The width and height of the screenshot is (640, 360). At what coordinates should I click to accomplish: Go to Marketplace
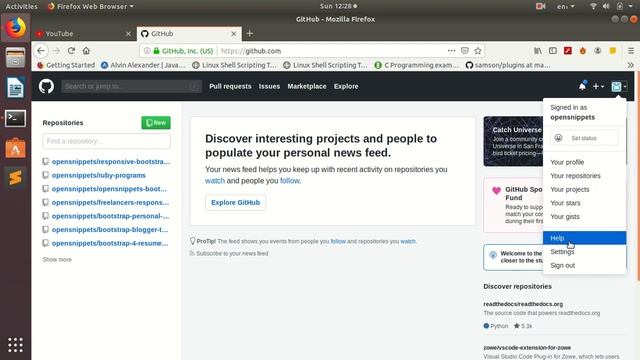point(307,86)
